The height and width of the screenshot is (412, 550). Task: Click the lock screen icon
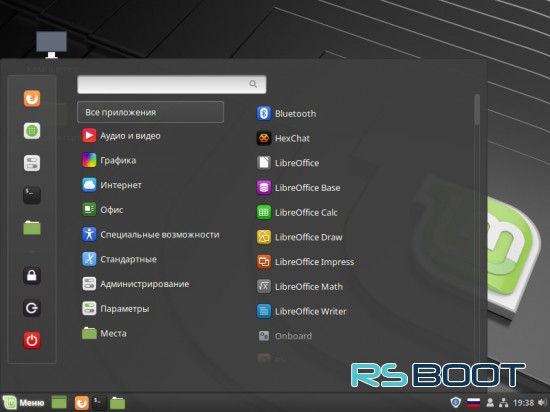tap(32, 276)
